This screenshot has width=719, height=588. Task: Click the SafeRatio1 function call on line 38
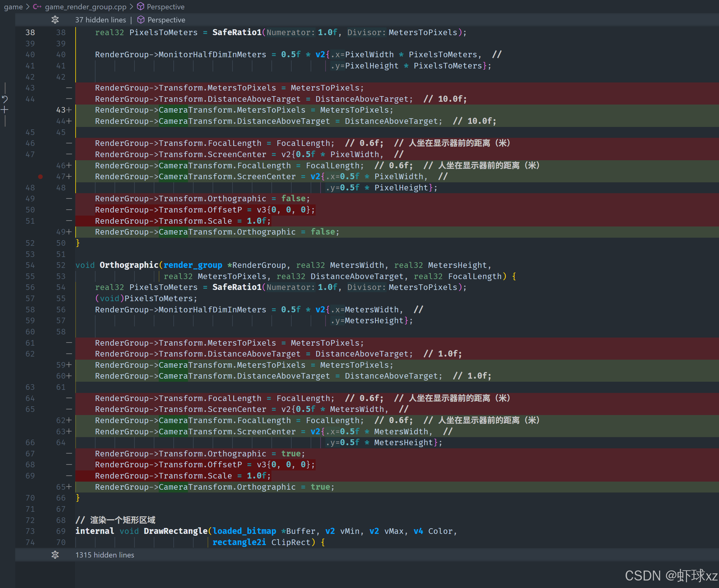[x=237, y=33]
